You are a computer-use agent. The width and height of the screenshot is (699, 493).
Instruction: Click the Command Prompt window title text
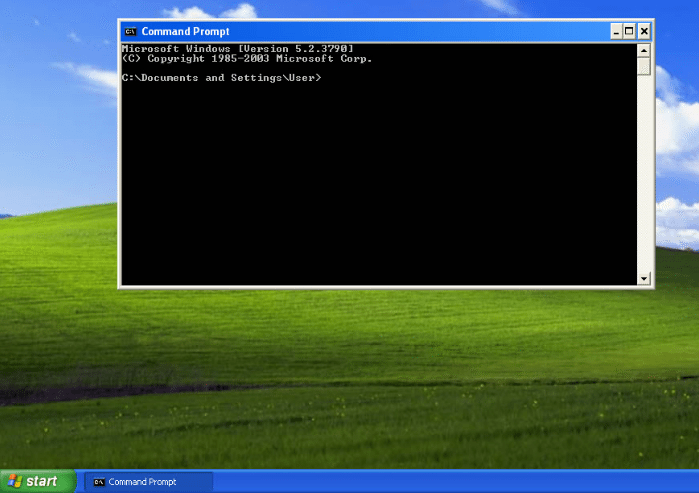[x=185, y=31]
